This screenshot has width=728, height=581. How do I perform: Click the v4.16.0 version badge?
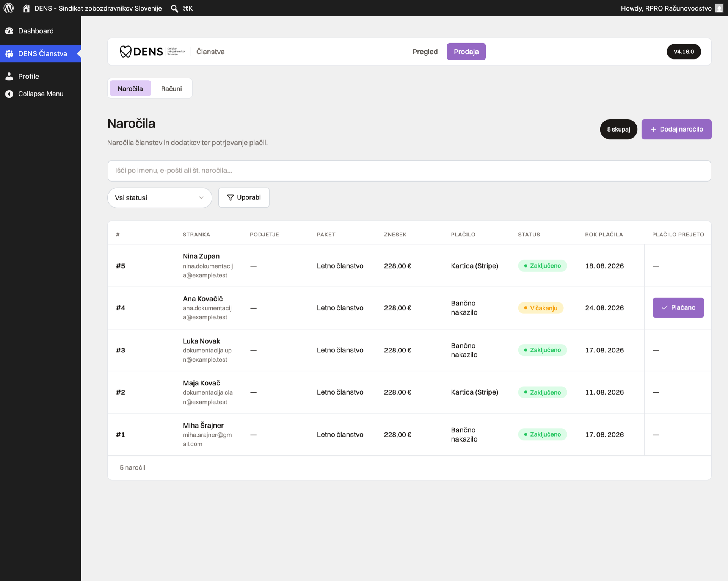pos(684,52)
